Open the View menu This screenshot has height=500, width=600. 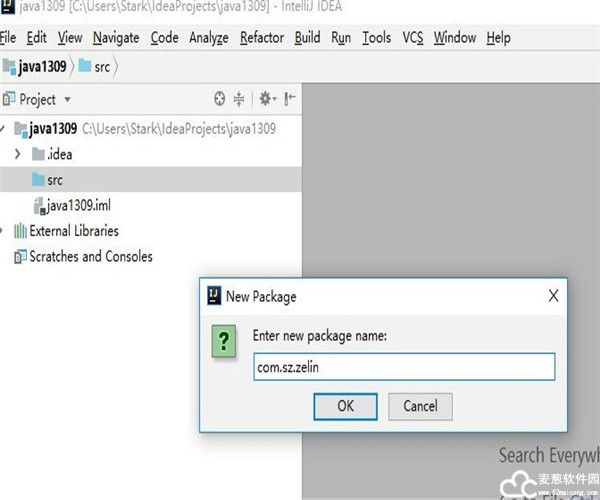coord(70,38)
